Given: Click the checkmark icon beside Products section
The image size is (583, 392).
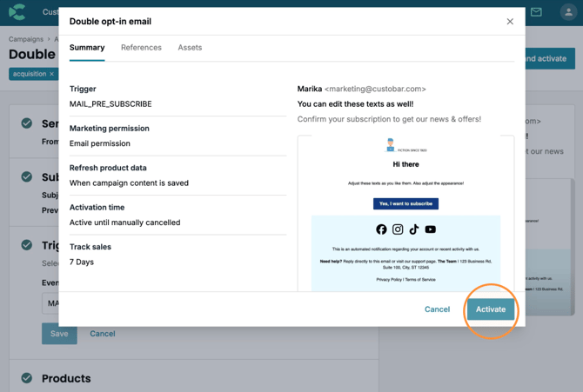Looking at the screenshot, I should (x=26, y=378).
